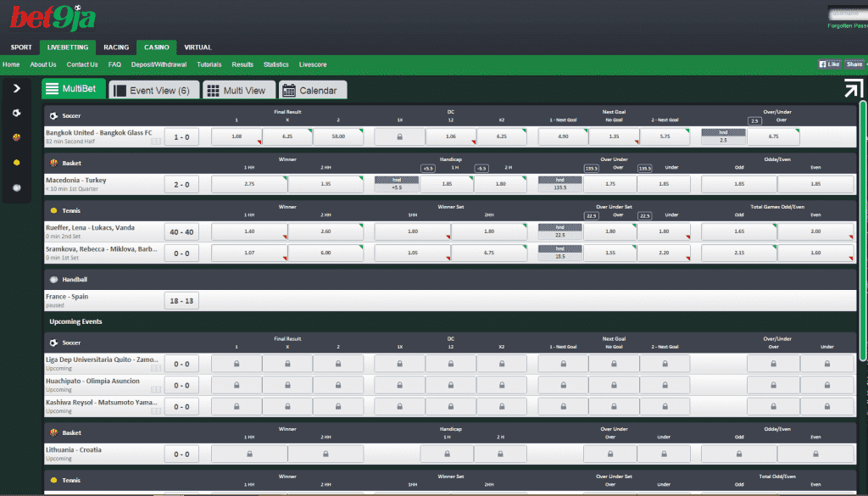Open the CASINO tab
The width and height of the screenshot is (868, 496).
(x=157, y=47)
